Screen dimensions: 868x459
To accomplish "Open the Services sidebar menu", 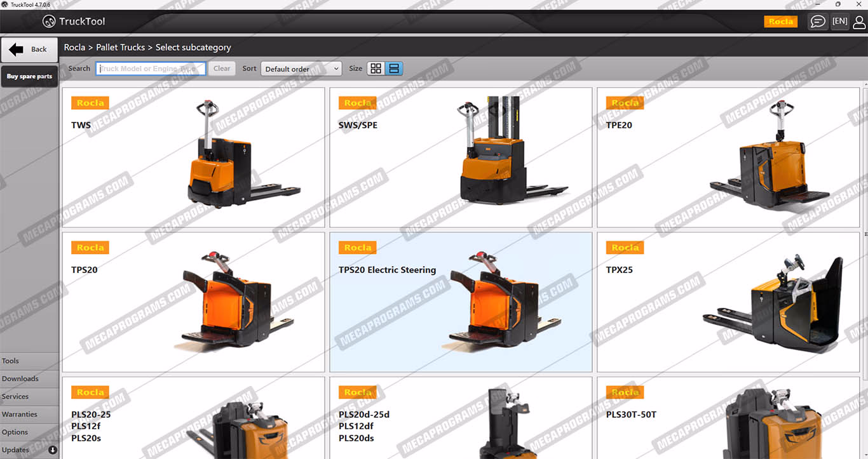I will 29,396.
